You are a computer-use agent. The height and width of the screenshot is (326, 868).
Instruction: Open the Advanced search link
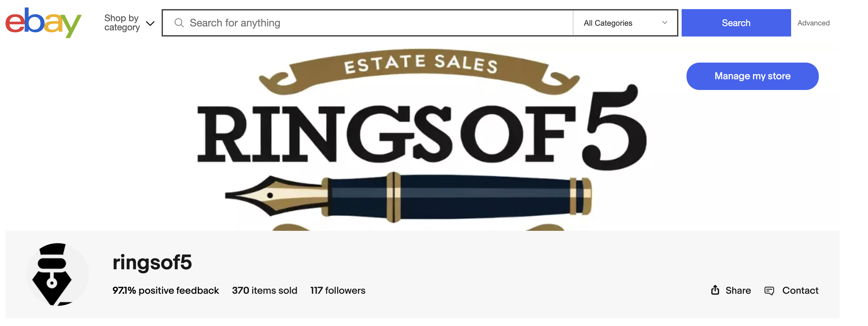pos(813,23)
